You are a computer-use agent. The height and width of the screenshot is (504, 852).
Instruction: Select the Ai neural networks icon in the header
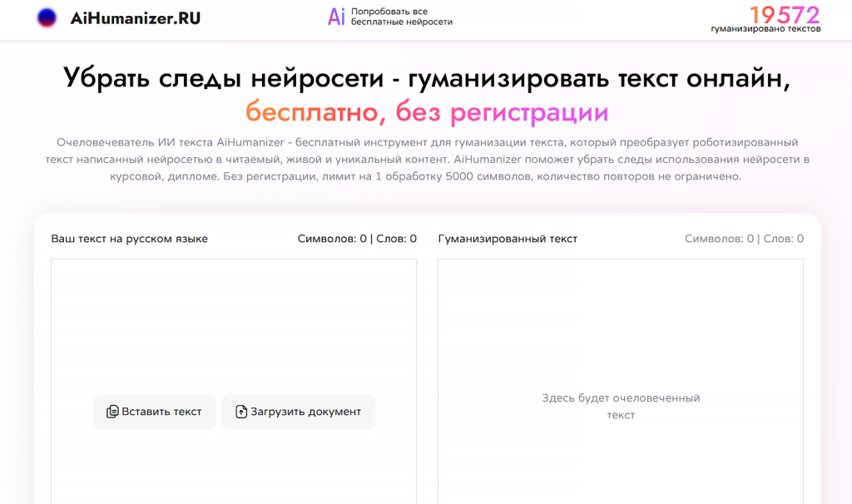point(336,17)
